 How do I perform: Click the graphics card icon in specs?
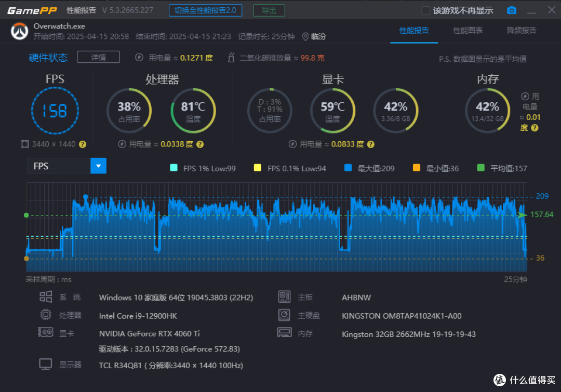pyautogui.click(x=46, y=332)
